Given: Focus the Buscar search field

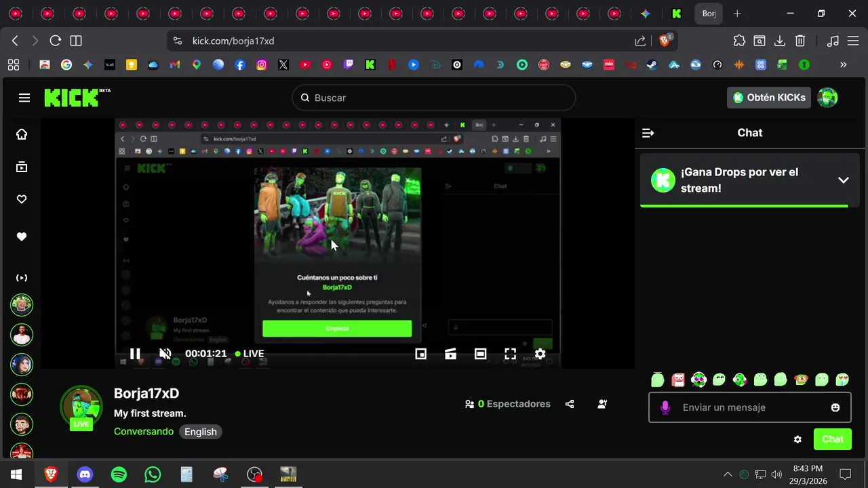Looking at the screenshot, I should coord(434,98).
